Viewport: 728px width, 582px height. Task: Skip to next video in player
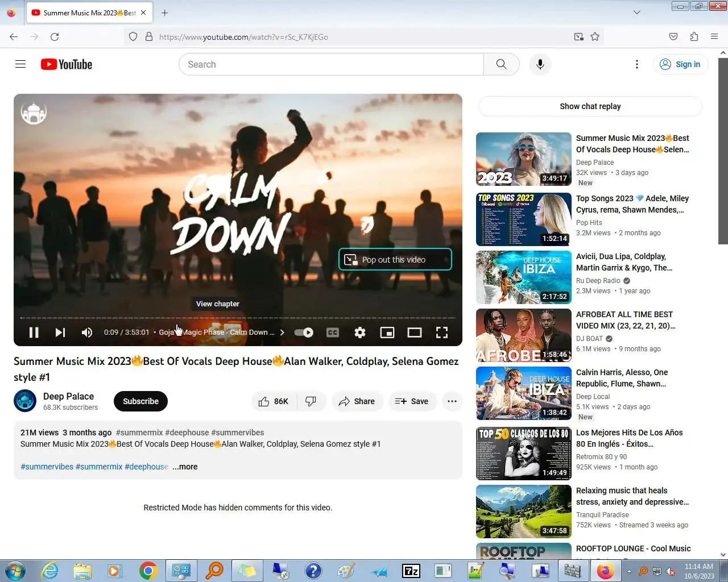pyautogui.click(x=60, y=332)
